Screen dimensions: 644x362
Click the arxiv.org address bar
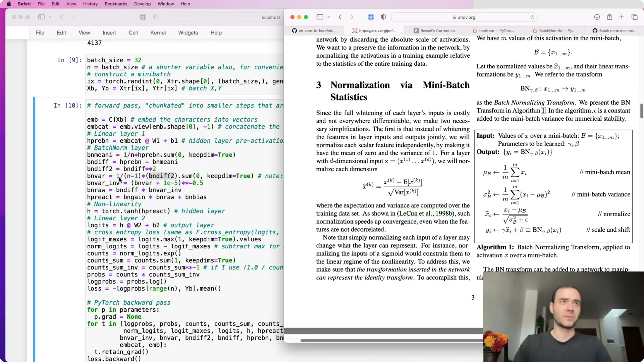[x=464, y=17]
